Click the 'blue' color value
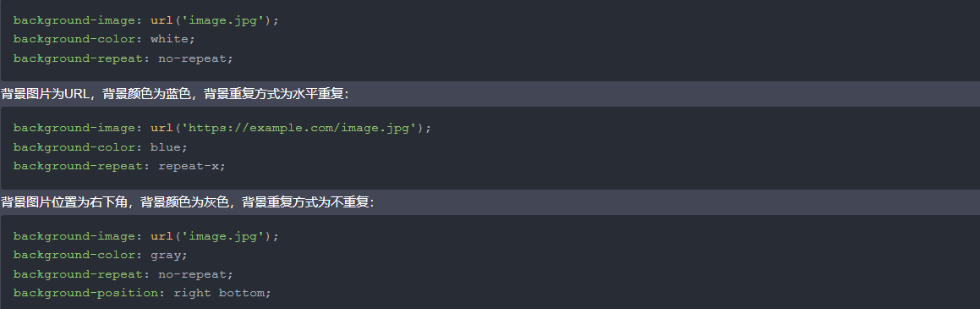This screenshot has height=309, width=980. click(x=166, y=147)
